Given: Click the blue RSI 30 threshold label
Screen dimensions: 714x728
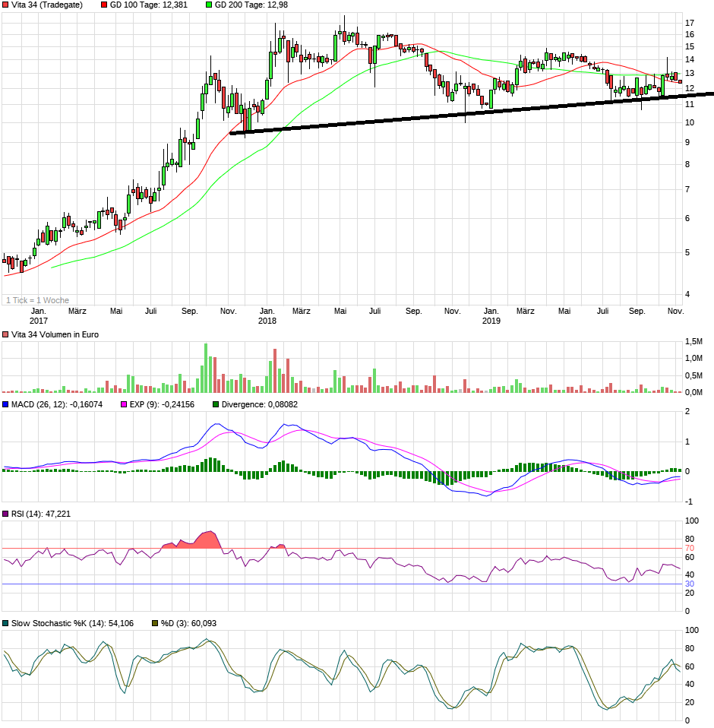Looking at the screenshot, I should 690,584.
